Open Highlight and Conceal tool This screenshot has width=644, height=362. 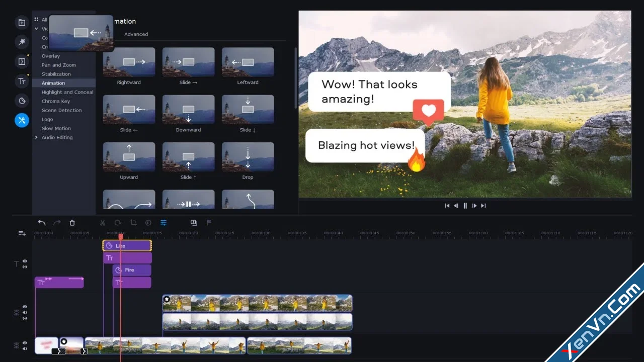(x=67, y=92)
